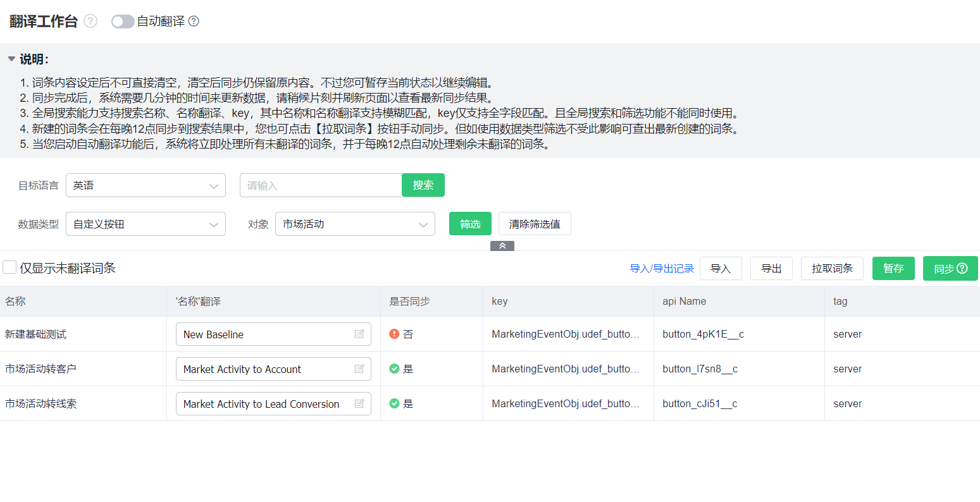Open help icon beside 翻译工作台 title

coord(91,21)
